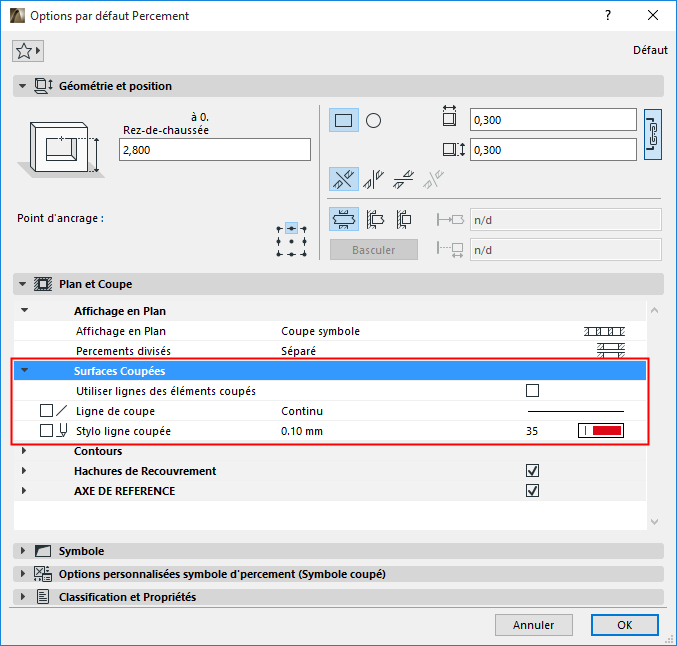Click the pen number 35

pyautogui.click(x=532, y=431)
